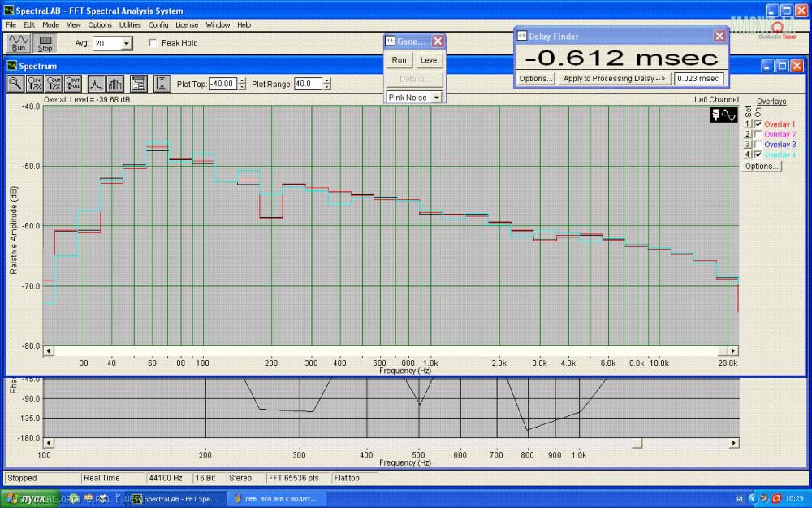
Task: Click the vertical auto-scale icon
Action: (x=162, y=84)
